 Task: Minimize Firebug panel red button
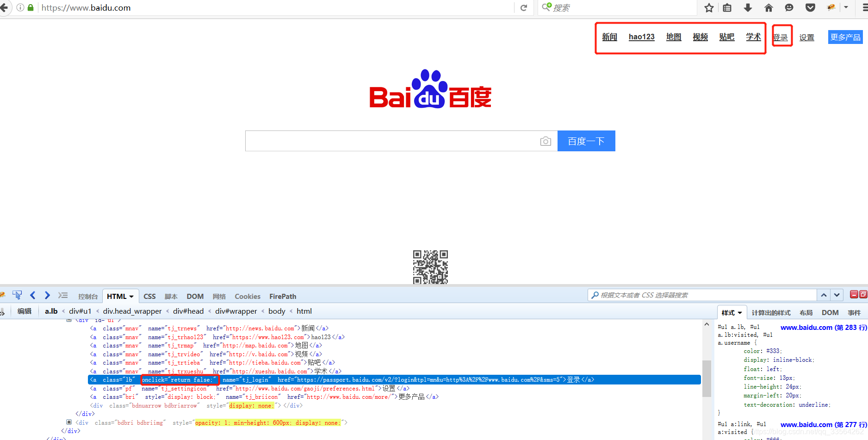(x=854, y=294)
